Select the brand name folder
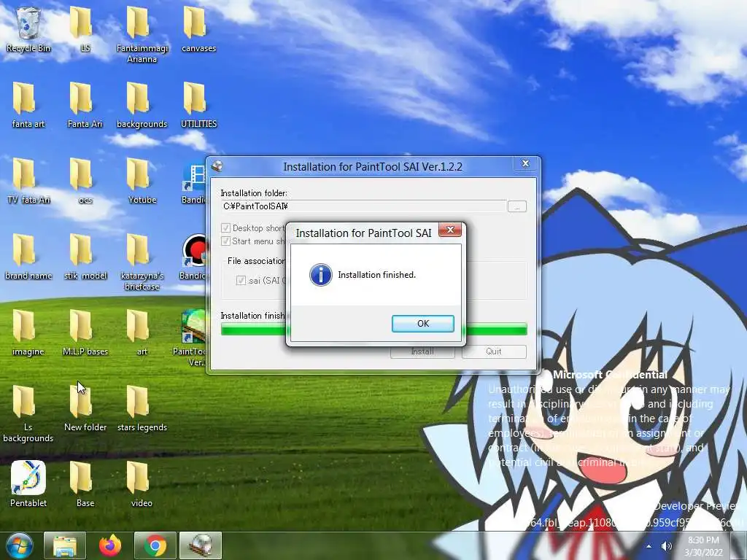This screenshot has width=747, height=560. 28,257
